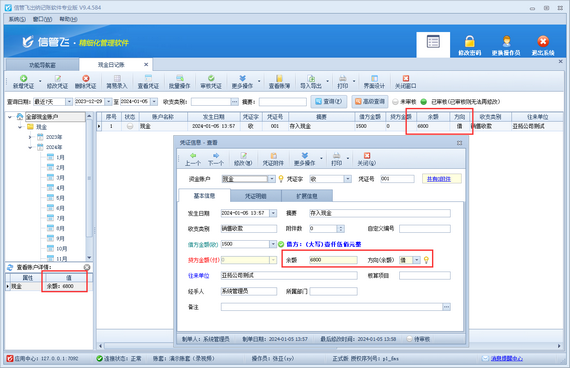Open the 方向(余额) dropdown in dialog

pyautogui.click(x=417, y=260)
